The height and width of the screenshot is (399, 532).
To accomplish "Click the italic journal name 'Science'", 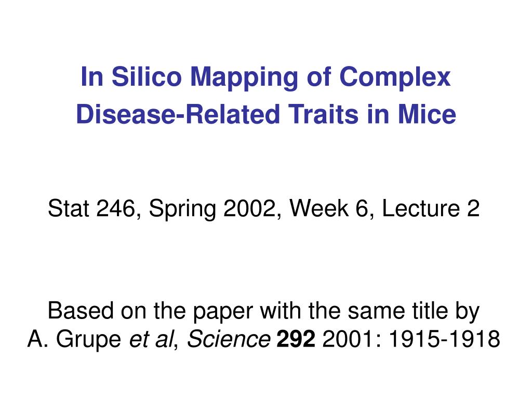I will coord(229,339).
